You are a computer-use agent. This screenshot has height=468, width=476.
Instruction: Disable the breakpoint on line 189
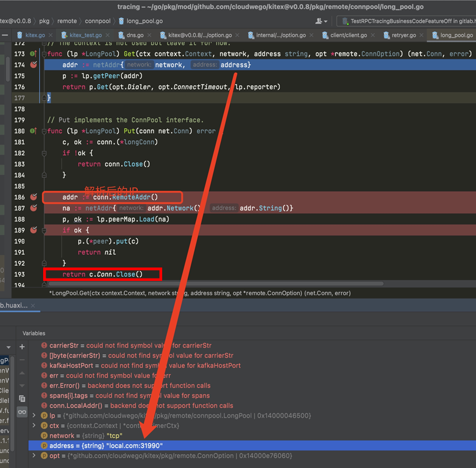point(33,230)
